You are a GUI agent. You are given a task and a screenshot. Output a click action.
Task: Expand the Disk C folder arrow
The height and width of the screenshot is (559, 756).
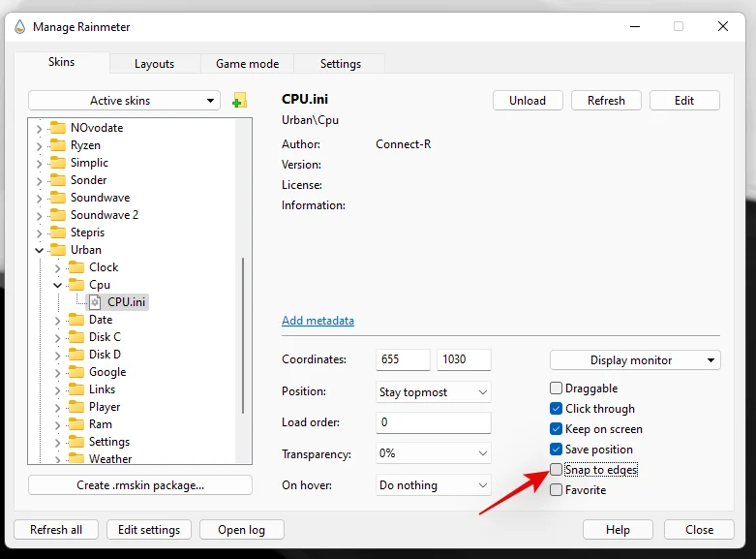coord(57,337)
